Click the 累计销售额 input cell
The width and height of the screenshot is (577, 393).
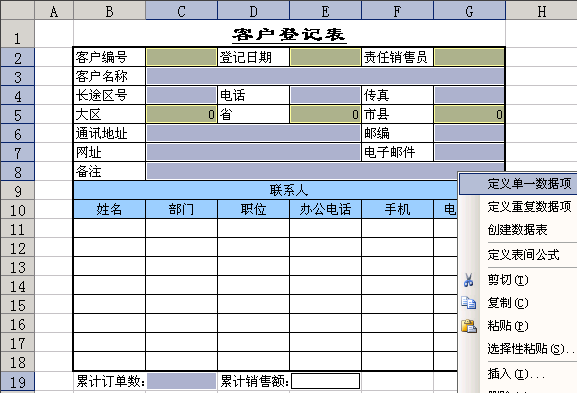click(325, 381)
